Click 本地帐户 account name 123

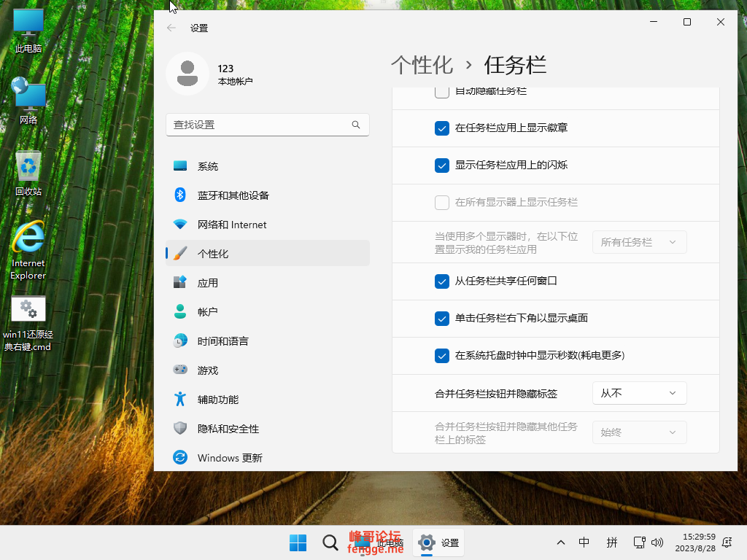(x=235, y=74)
